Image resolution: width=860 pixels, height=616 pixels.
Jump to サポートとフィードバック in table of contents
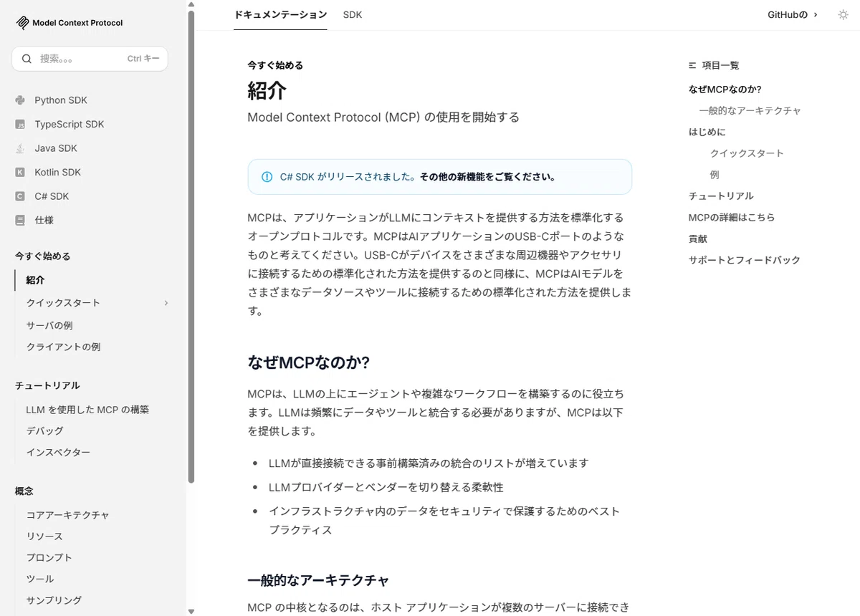tap(744, 260)
